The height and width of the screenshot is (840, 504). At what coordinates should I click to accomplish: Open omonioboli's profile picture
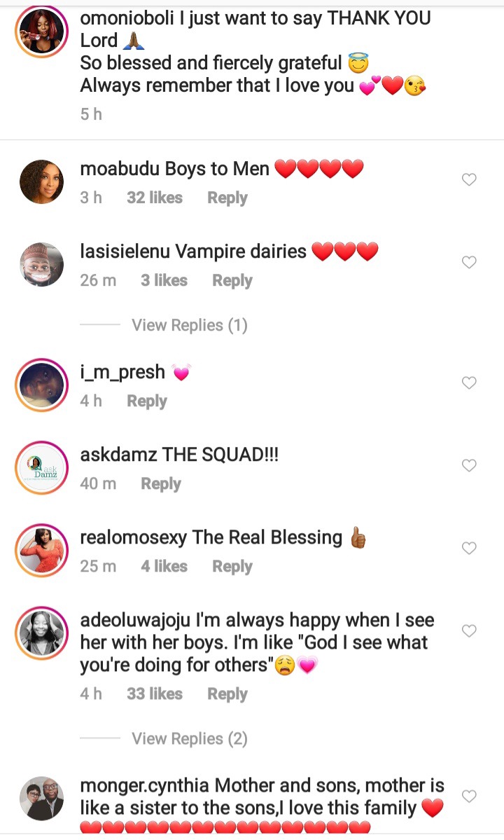[x=42, y=32]
